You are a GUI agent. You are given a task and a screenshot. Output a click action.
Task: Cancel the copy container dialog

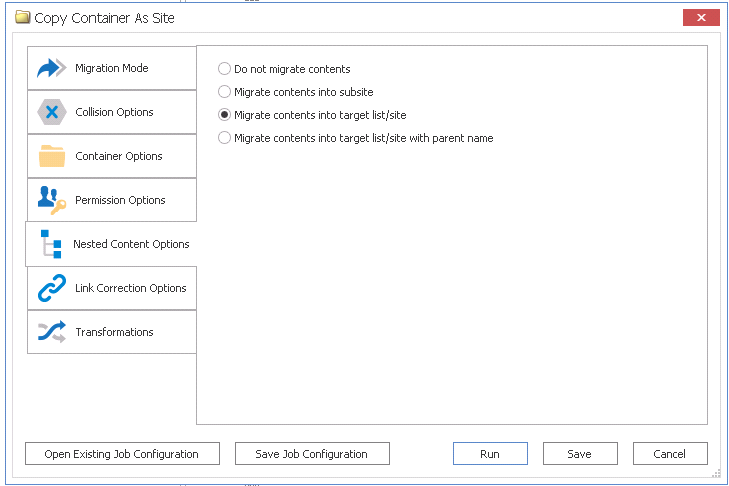click(x=670, y=454)
